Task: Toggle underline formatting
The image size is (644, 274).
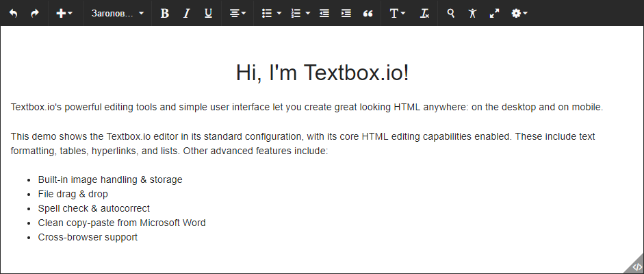Action: pyautogui.click(x=208, y=13)
